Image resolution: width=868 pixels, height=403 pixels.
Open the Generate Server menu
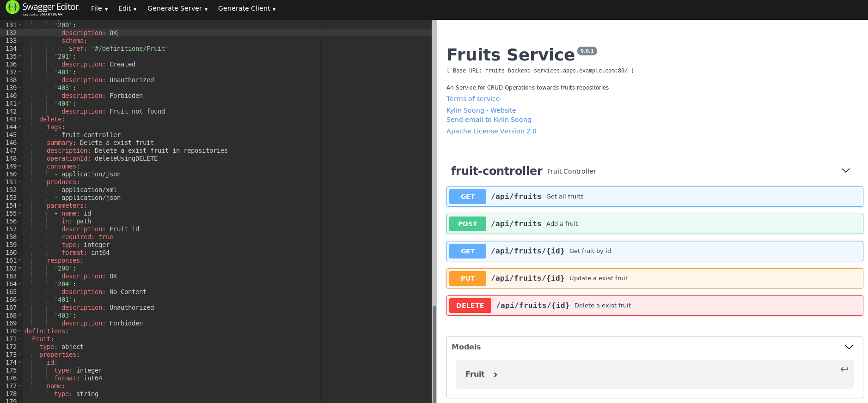177,8
